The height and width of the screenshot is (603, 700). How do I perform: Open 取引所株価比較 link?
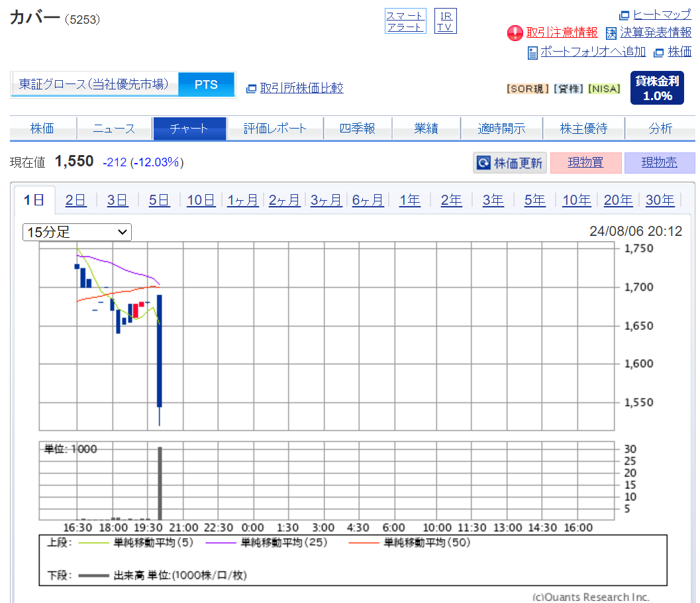pos(302,88)
